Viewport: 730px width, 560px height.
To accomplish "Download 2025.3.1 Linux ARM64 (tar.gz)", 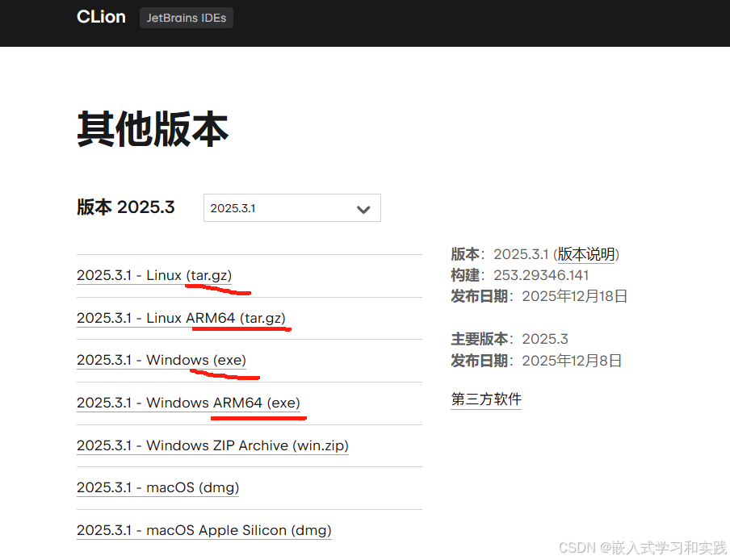I will [181, 318].
